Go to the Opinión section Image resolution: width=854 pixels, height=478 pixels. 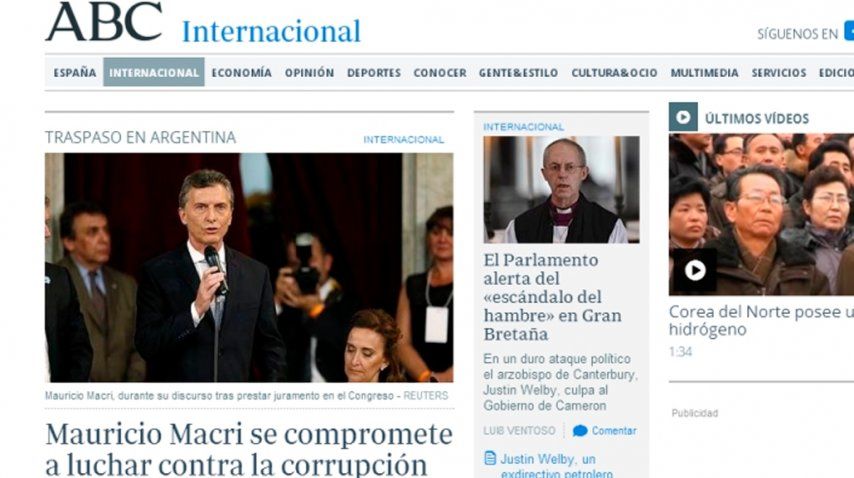click(309, 72)
